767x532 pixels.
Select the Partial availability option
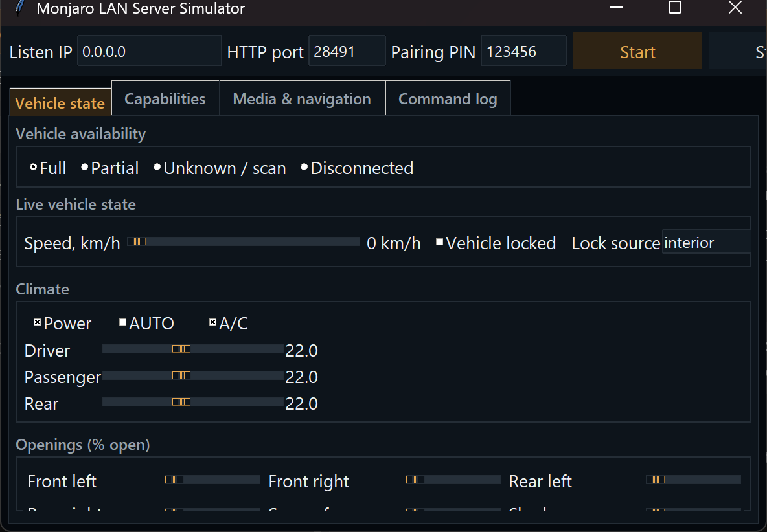pos(110,168)
